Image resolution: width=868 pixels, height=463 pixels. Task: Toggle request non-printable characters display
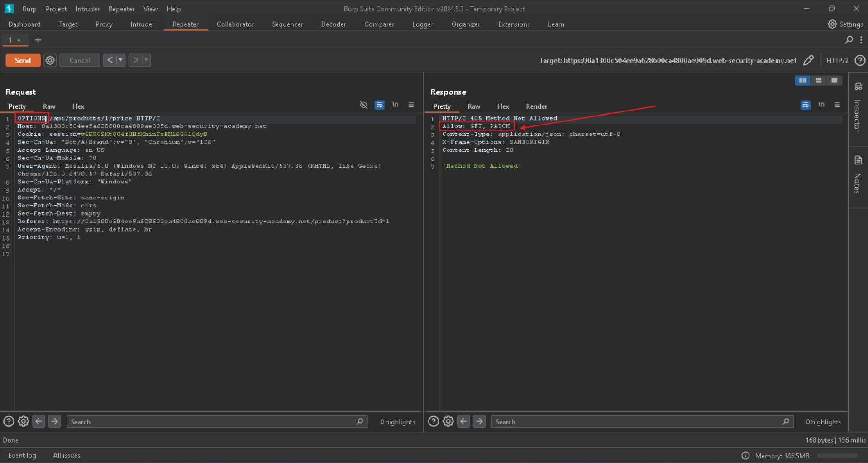(395, 105)
